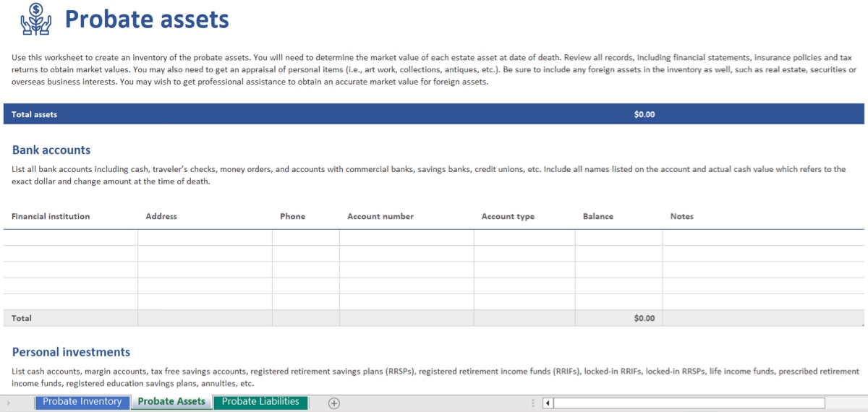Screen dimensions: 868x412
Task: Select the Financial institution column header
Action: [51, 216]
